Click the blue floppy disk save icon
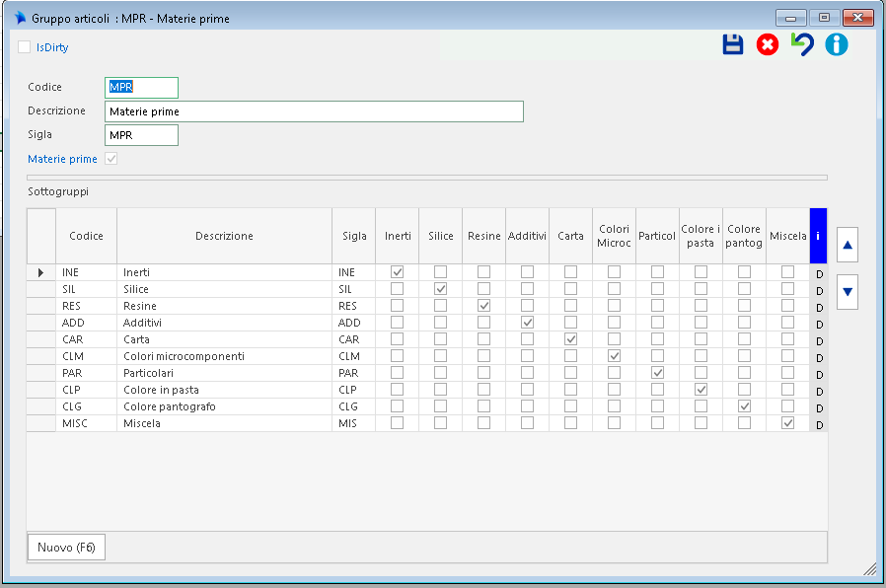The height and width of the screenshot is (588, 886). tap(733, 44)
